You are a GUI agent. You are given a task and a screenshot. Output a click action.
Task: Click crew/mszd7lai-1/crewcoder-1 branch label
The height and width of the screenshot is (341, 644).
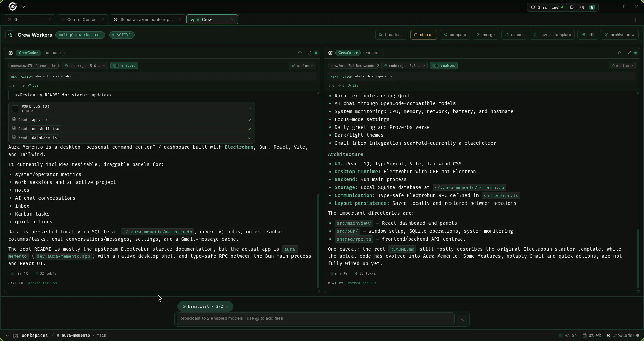35,66
